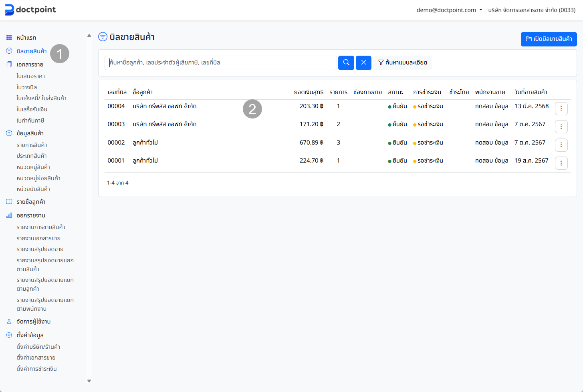The image size is (583, 392).
Task: Click เปิดบิลขายสินค้า button
Action: point(549,39)
